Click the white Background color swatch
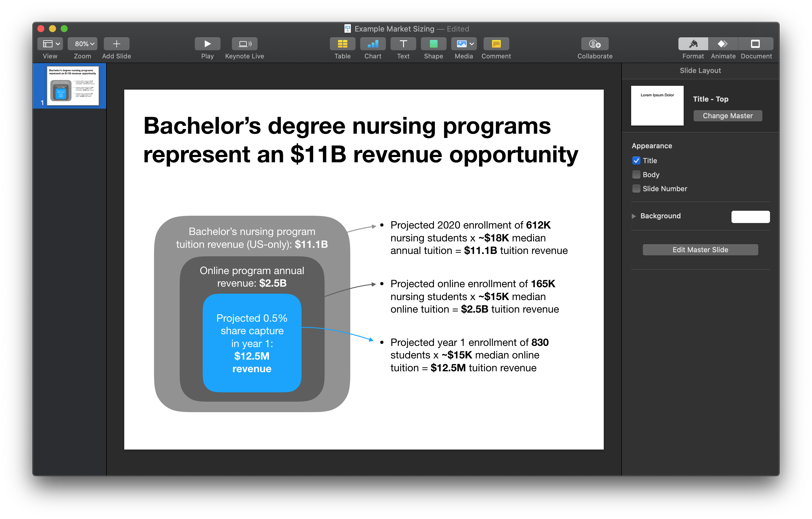This screenshot has width=812, height=519. point(750,217)
